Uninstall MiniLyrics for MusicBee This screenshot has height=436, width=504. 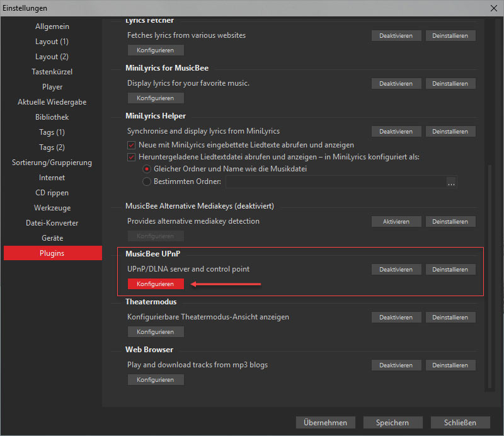(x=450, y=84)
